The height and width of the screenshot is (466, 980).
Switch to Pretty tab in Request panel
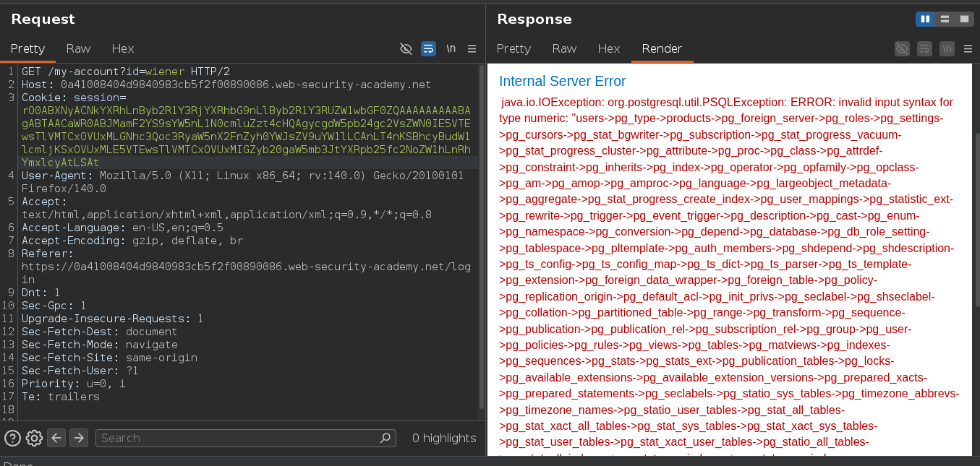[27, 48]
